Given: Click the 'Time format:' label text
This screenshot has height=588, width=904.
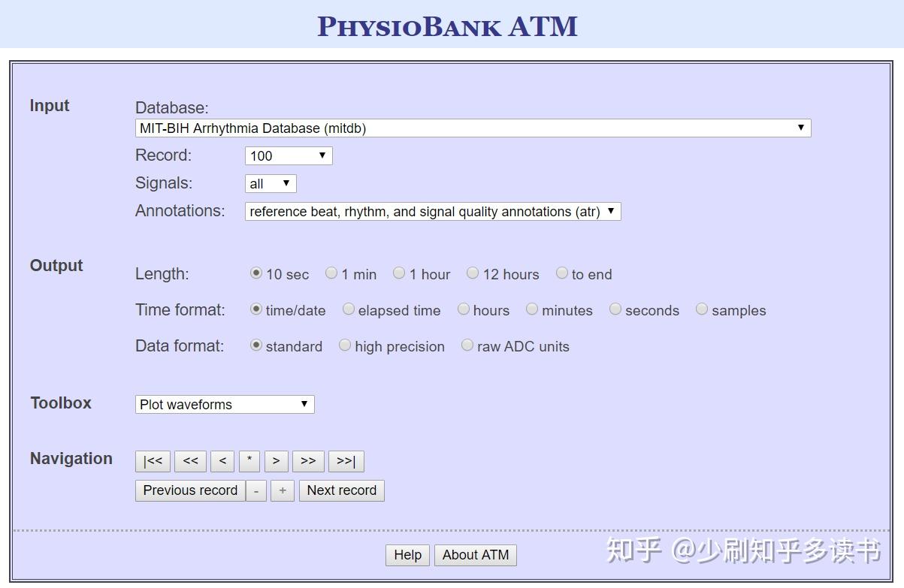Looking at the screenshot, I should point(180,310).
